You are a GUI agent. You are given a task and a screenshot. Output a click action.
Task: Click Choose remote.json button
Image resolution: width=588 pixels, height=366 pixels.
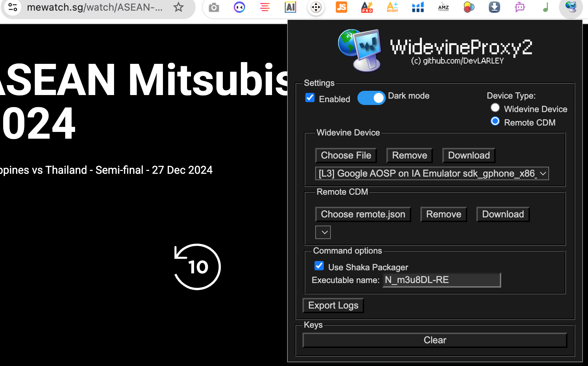click(363, 214)
